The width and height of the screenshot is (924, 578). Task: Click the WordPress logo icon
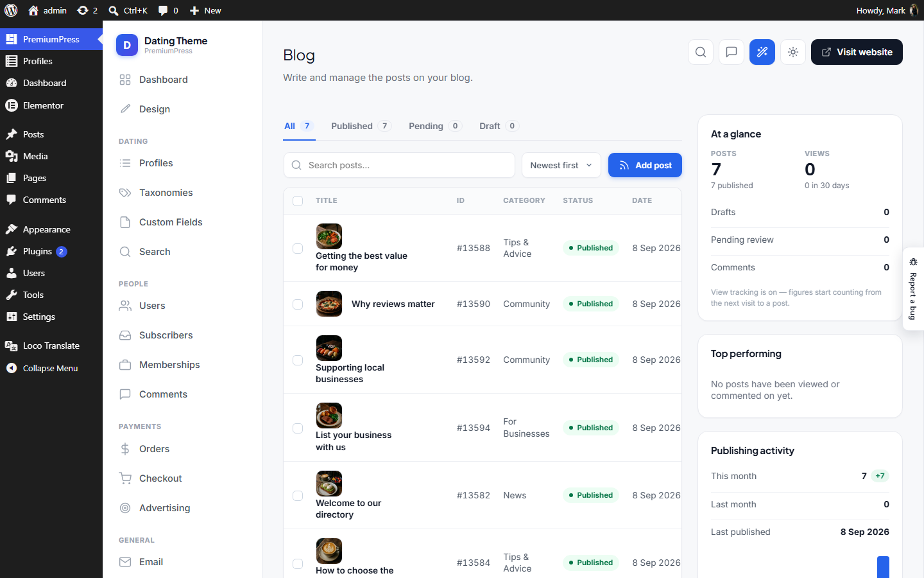[11, 10]
